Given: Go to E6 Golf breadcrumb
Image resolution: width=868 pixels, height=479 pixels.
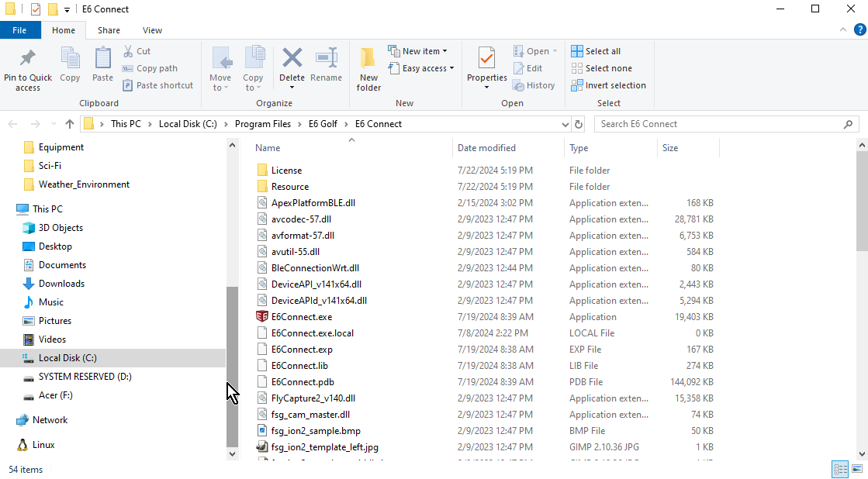Looking at the screenshot, I should click(323, 124).
